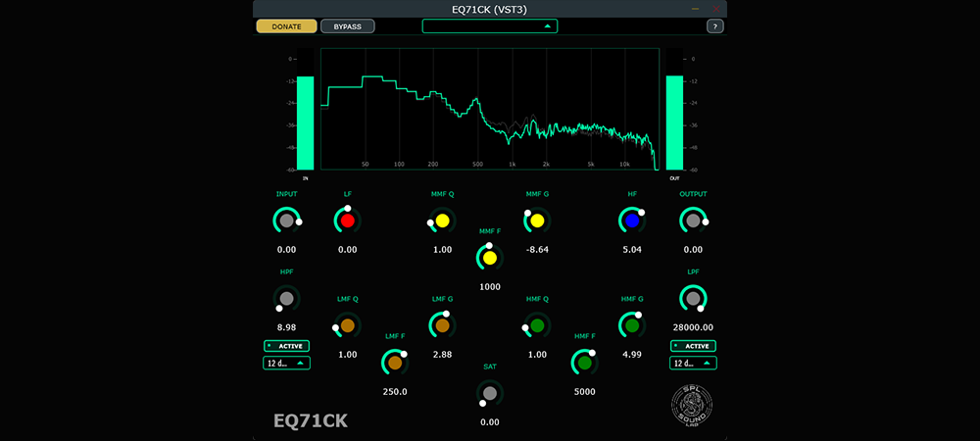980x441 pixels.
Task: Click the spectrum analyzer display
Action: [490, 110]
